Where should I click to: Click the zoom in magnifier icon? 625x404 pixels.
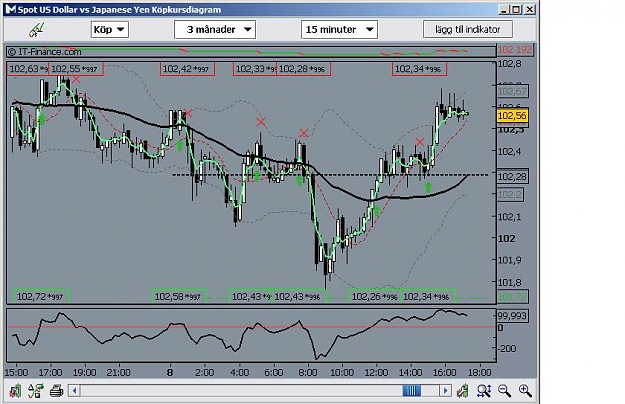click(525, 391)
